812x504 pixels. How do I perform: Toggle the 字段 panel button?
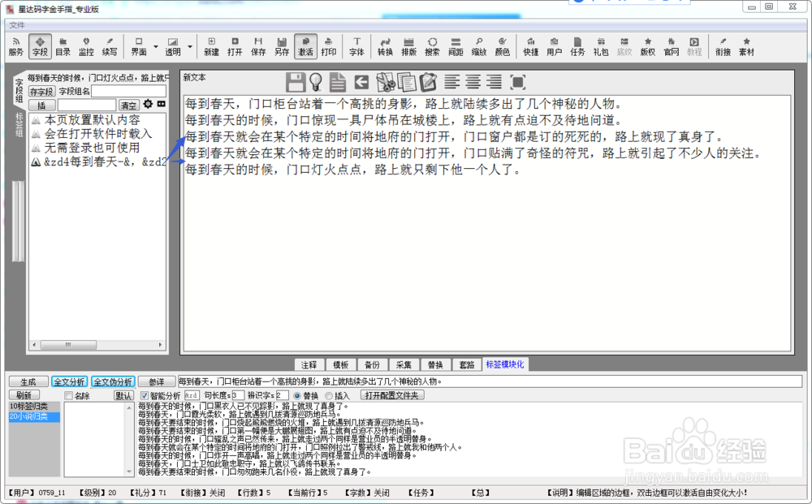(x=40, y=46)
